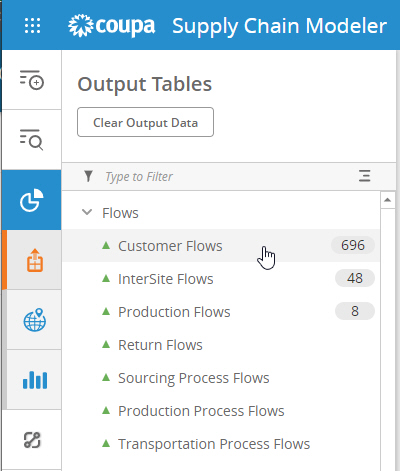Open the bar chart sidebar icon
This screenshot has height=471, width=400.
(x=35, y=380)
